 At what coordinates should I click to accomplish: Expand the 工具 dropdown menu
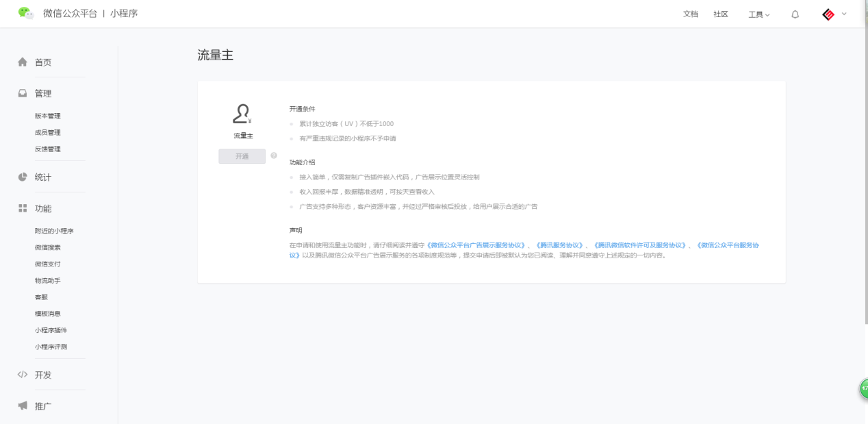coord(759,14)
